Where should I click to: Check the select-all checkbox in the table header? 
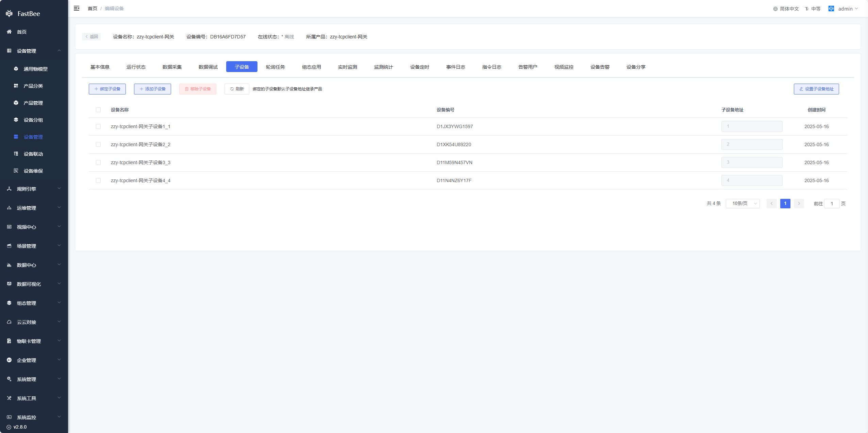98,110
